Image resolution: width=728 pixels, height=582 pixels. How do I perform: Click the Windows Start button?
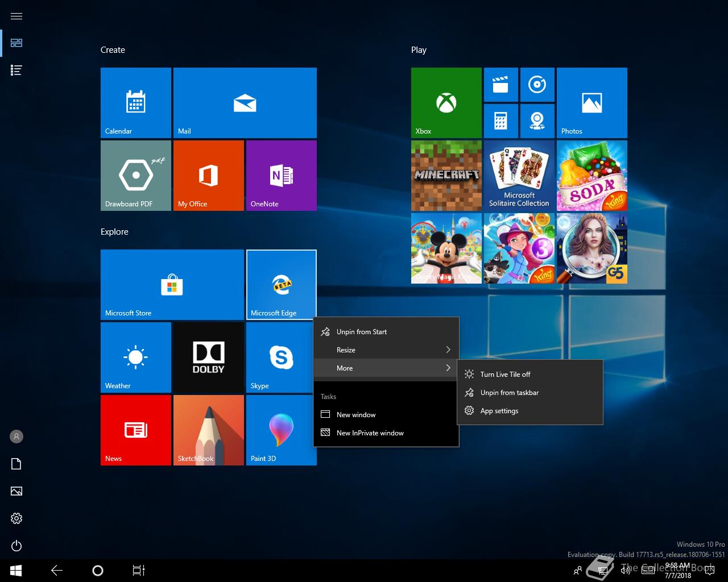16,570
